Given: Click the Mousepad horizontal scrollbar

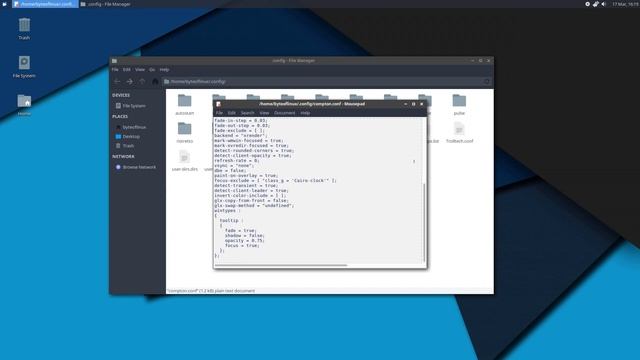Looking at the screenshot, I should click(281, 265).
